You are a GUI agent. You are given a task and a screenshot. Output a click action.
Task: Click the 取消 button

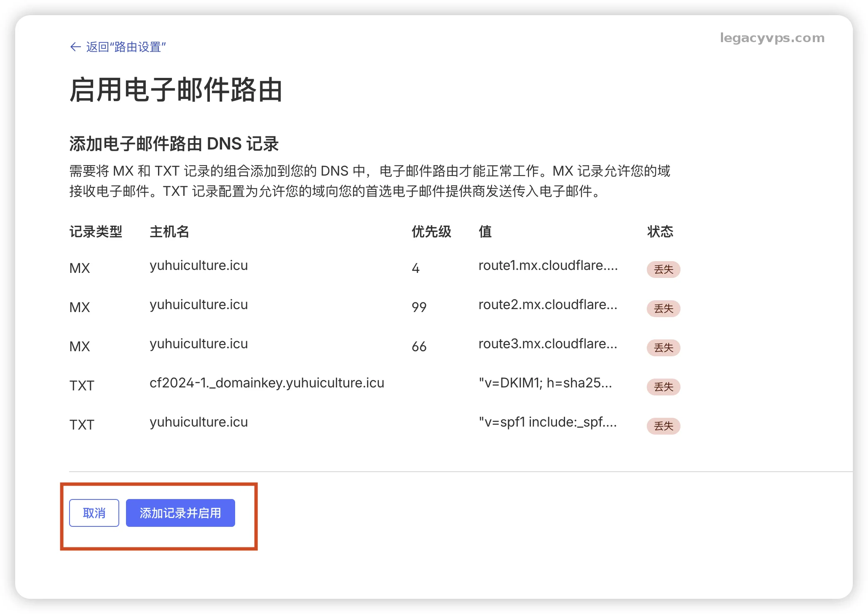[x=94, y=513]
